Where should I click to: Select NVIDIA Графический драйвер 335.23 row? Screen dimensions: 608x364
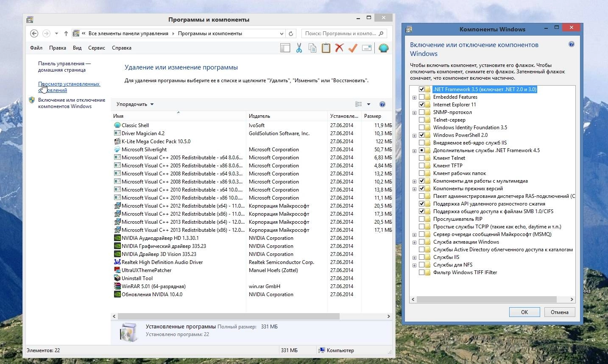(251, 246)
